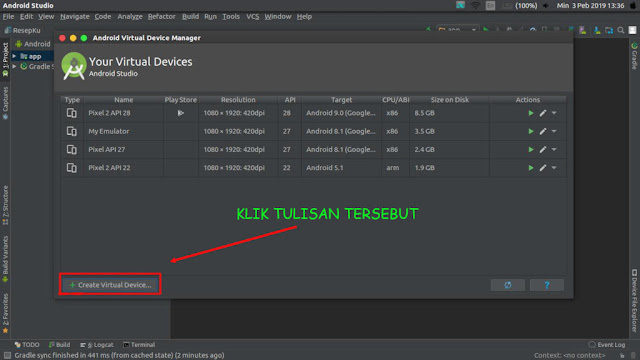Open the Event Log panel

[x=607, y=344]
